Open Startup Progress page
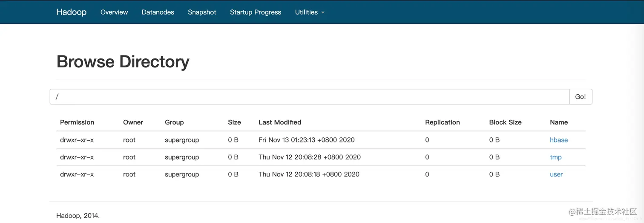The image size is (644, 223). click(256, 12)
